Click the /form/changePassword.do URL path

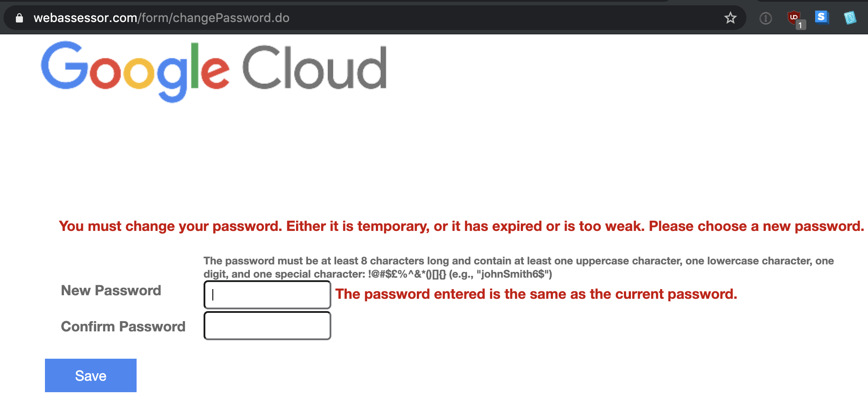(x=214, y=18)
